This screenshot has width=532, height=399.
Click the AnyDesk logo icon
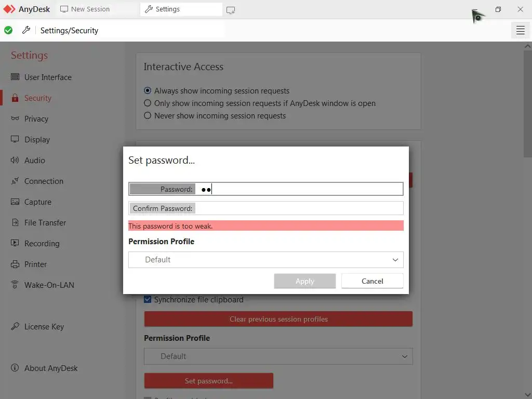pos(9,9)
